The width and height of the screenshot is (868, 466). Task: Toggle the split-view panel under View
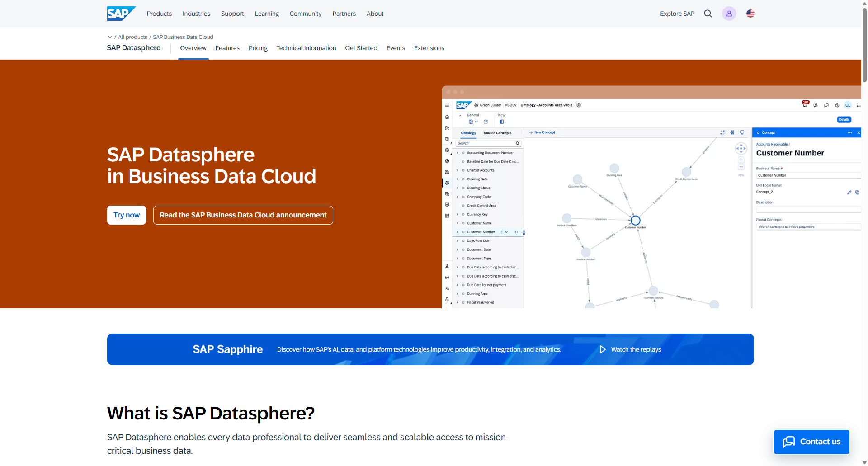coord(502,122)
